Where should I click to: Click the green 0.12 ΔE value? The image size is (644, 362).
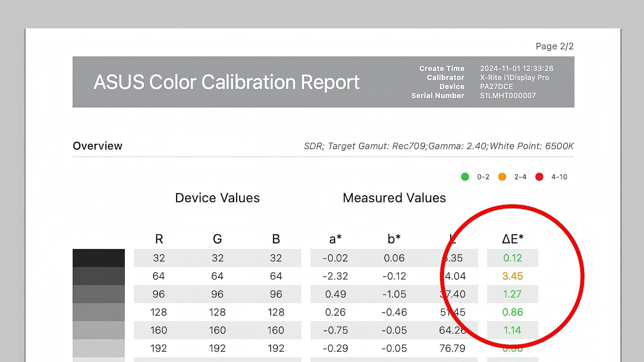[513, 258]
